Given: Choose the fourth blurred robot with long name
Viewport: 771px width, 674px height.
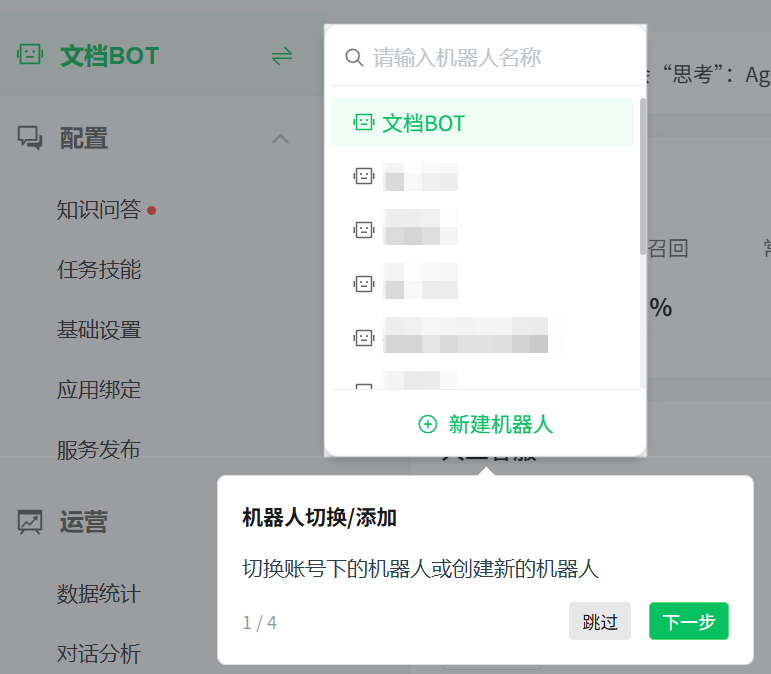Looking at the screenshot, I should pos(482,338).
